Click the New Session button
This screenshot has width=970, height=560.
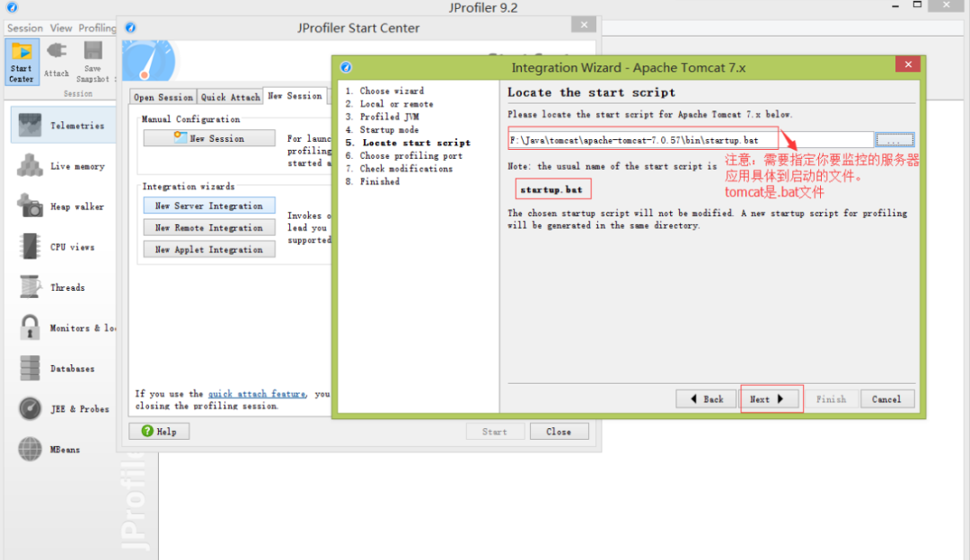click(x=209, y=138)
